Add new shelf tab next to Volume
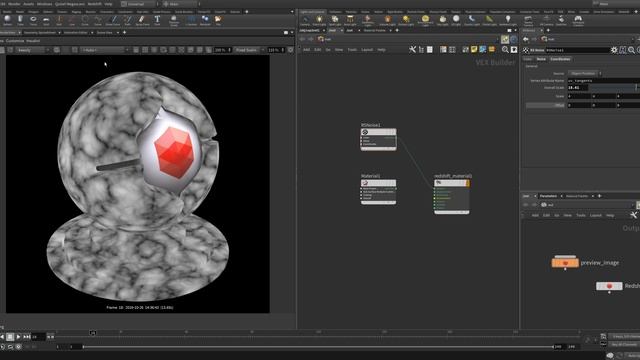Viewport: 640px width, 360px height. [246, 11]
